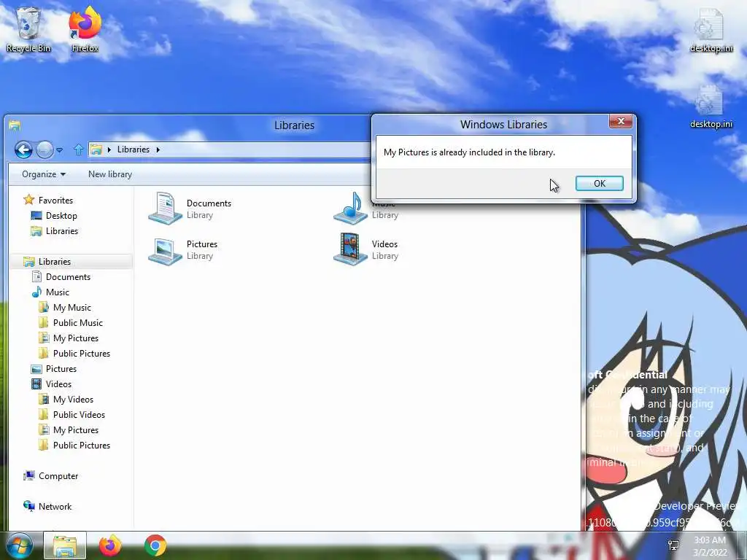Select Public Pictures under Videos
The image size is (747, 560).
(x=82, y=446)
